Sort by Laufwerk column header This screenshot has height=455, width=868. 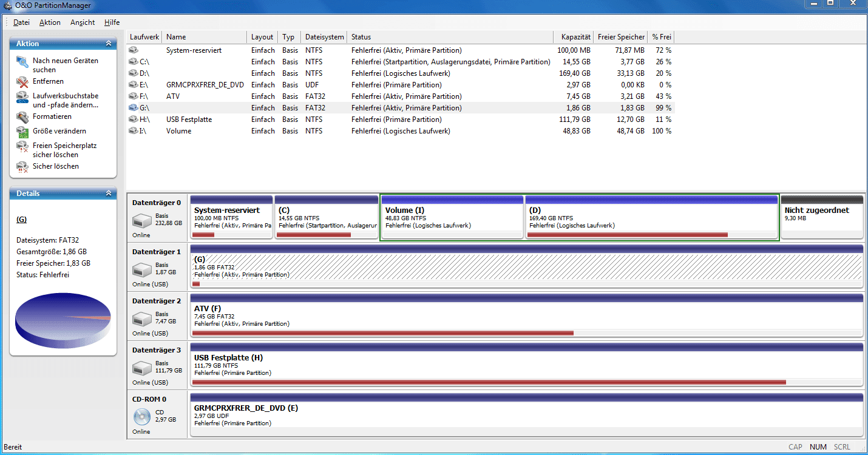[144, 37]
